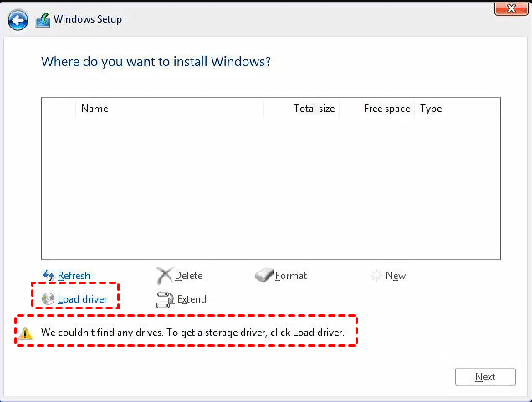
Task: Click the New partition star icon
Action: (376, 276)
